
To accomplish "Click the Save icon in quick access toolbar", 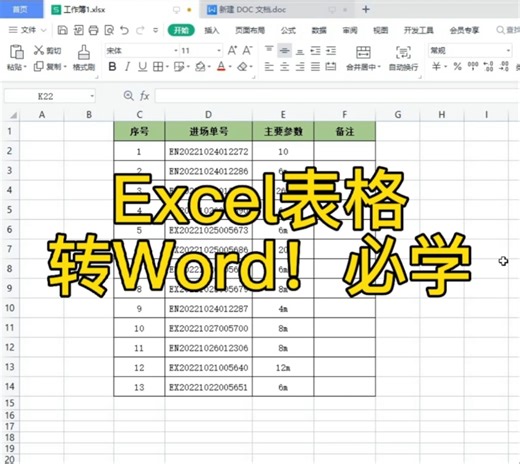I will click(63, 30).
